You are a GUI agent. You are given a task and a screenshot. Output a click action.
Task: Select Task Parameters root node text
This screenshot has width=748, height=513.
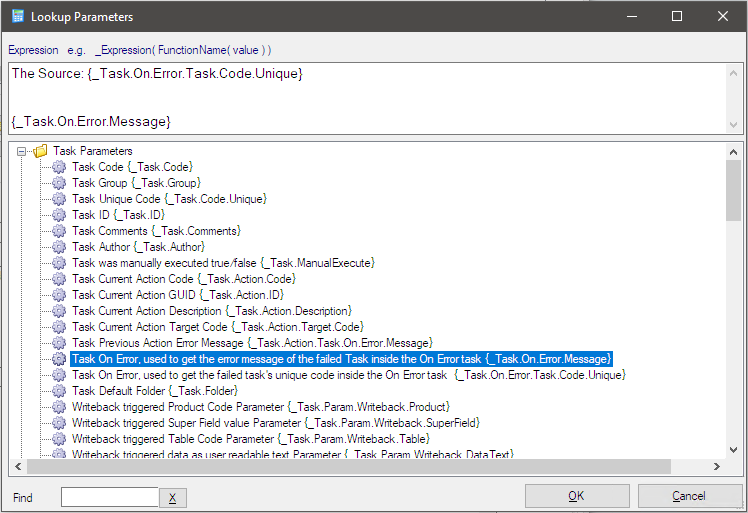click(93, 151)
